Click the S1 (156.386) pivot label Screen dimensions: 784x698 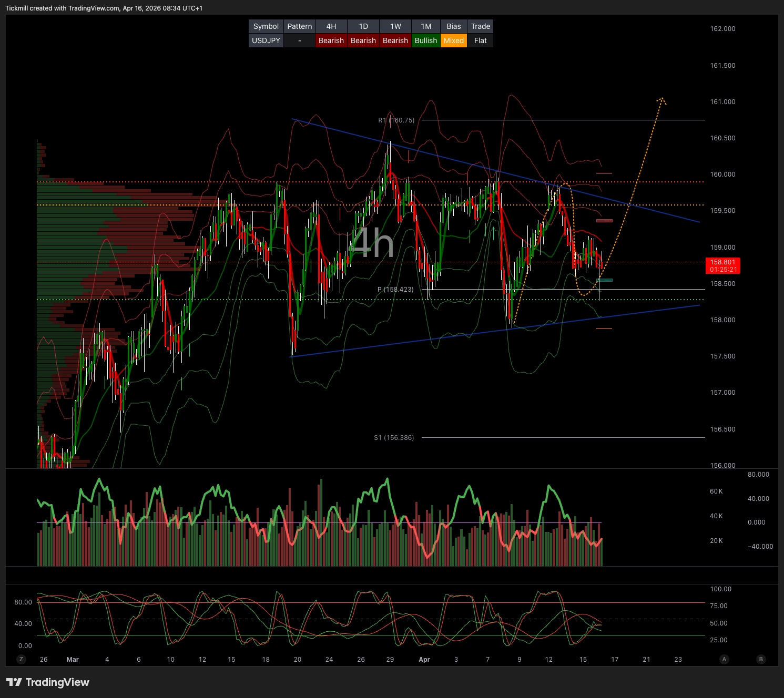click(394, 438)
